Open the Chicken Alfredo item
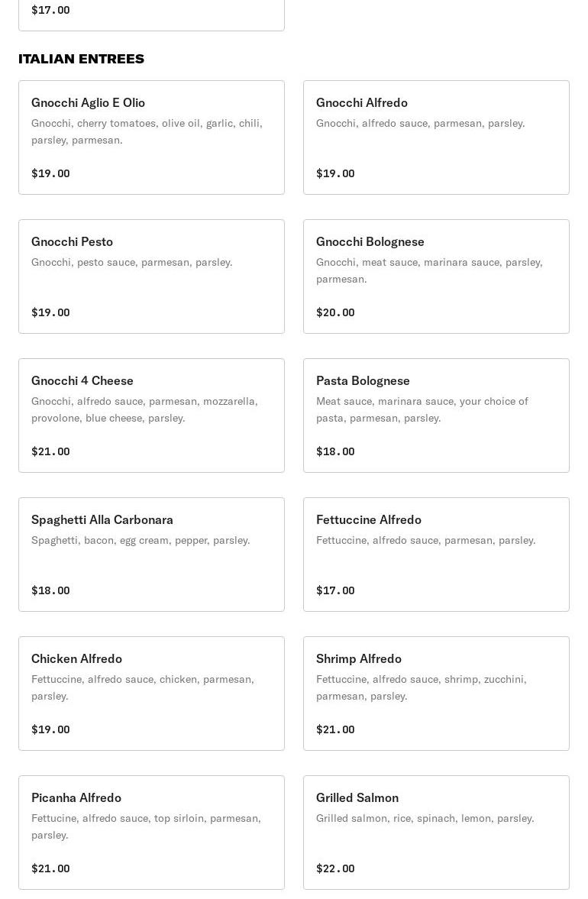588x899 pixels. 151,694
